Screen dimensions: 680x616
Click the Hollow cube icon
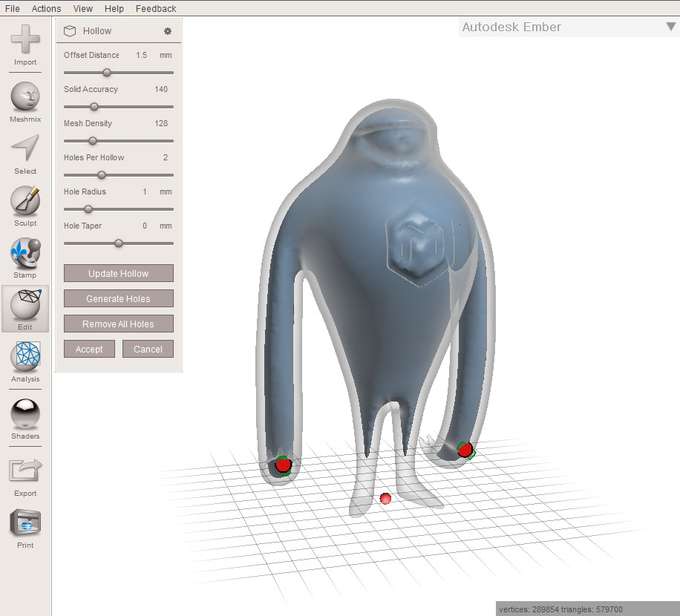coord(70,30)
